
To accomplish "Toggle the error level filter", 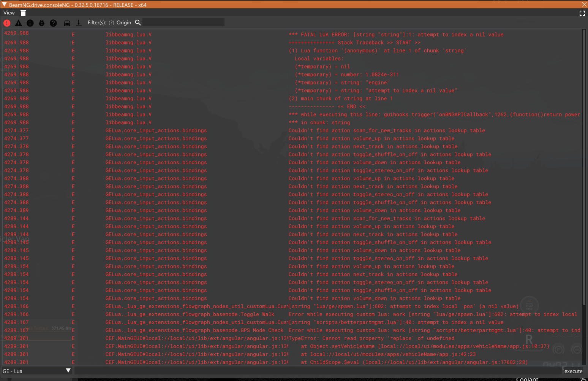I will click(x=7, y=23).
